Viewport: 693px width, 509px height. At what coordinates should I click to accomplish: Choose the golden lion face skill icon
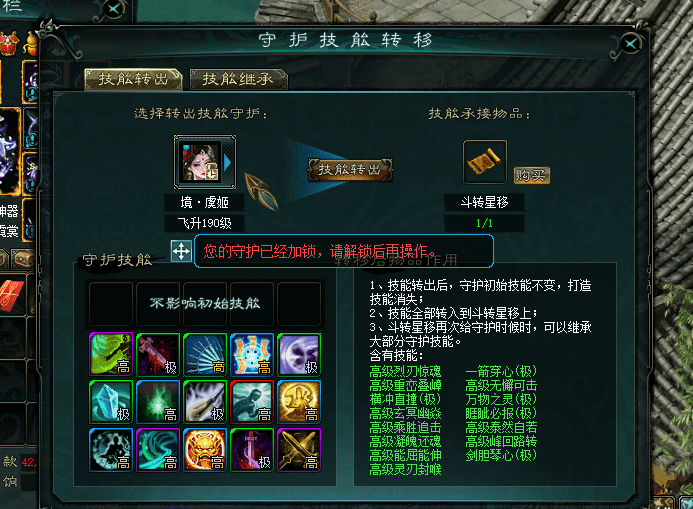click(x=205, y=449)
